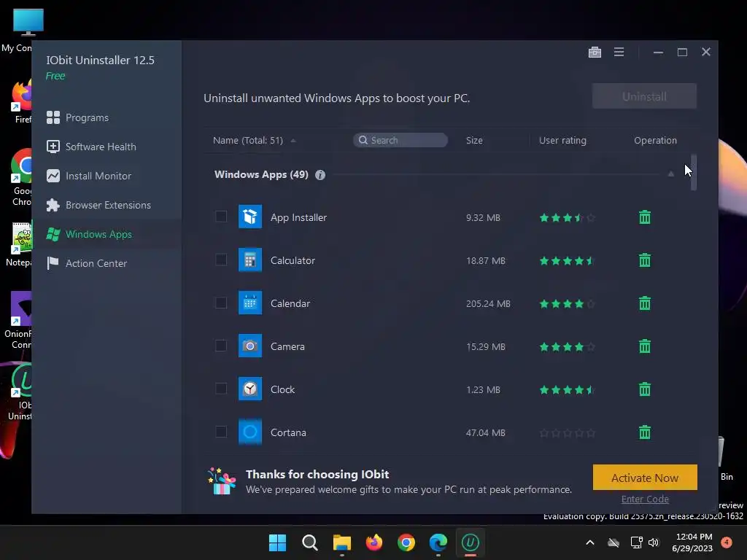Open taskbar Search

pyautogui.click(x=309, y=542)
